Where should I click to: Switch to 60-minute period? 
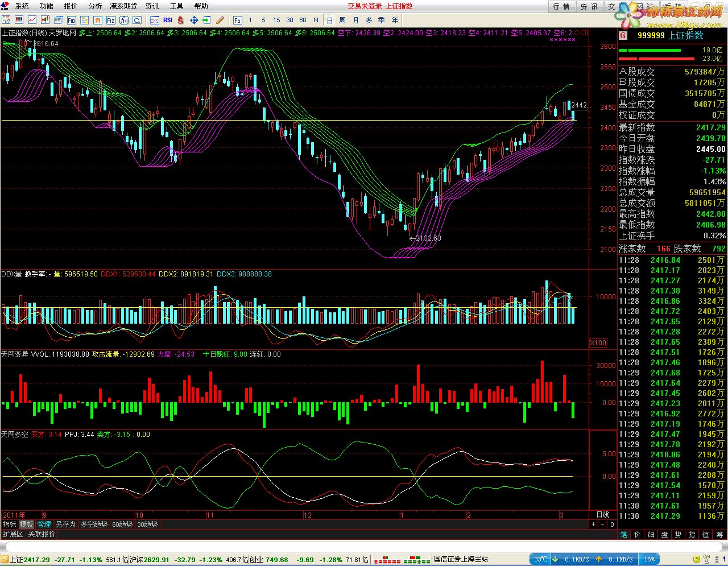pos(303,20)
